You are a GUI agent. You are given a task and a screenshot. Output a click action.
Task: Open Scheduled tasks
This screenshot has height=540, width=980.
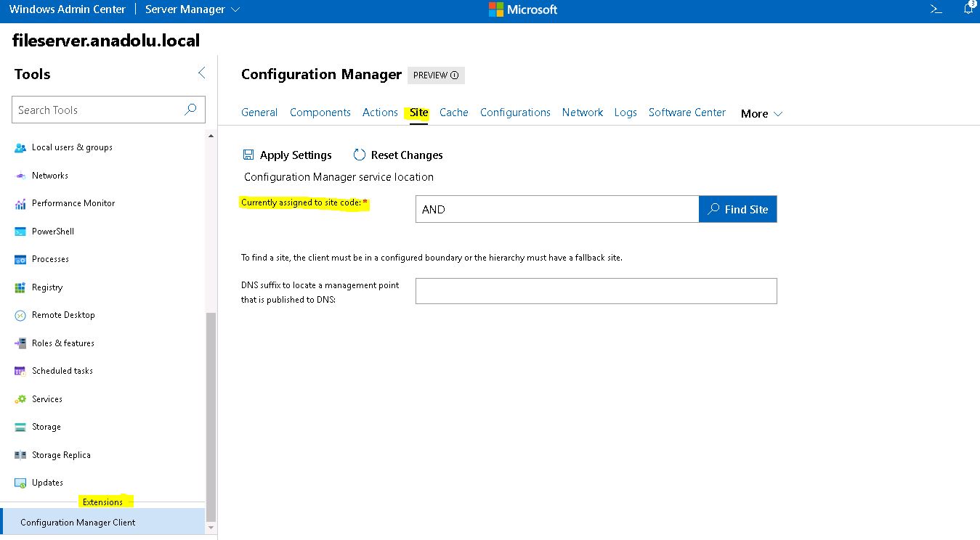tap(62, 371)
